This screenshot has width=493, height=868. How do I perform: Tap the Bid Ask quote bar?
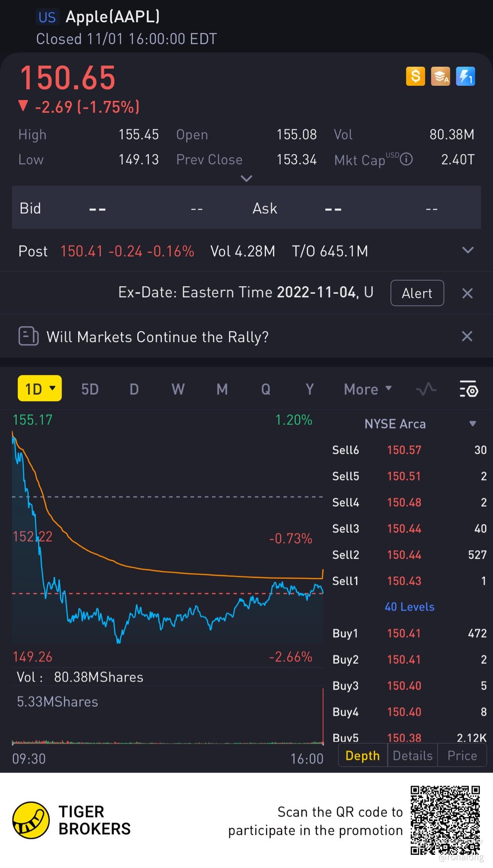pos(246,207)
